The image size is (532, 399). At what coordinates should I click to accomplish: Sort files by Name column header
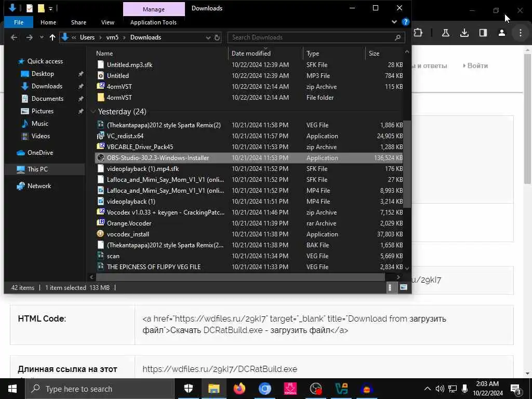(x=104, y=54)
